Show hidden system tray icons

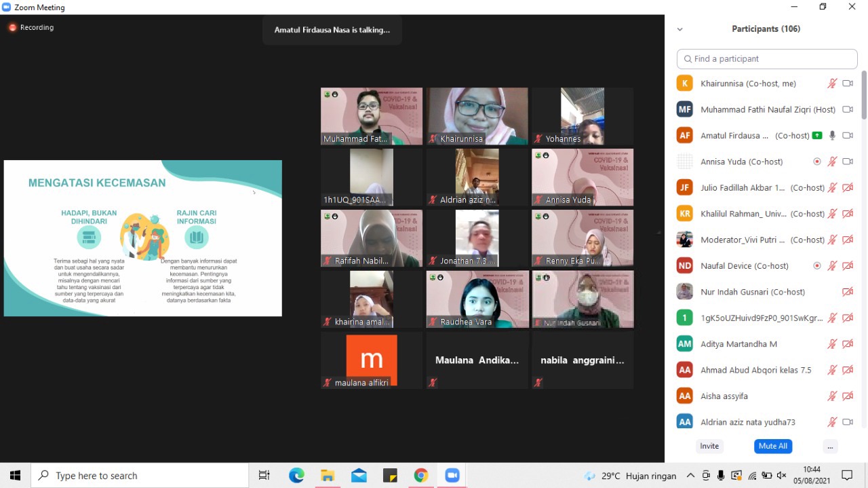(x=690, y=476)
